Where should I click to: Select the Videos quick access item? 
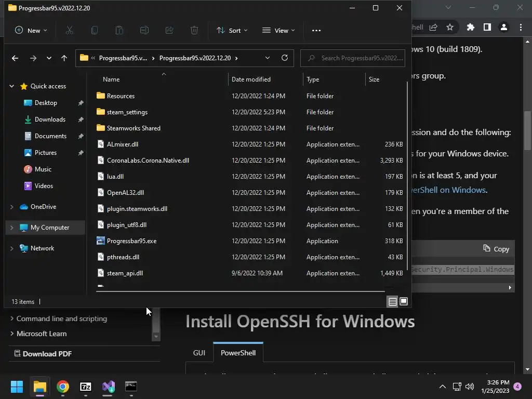click(44, 186)
